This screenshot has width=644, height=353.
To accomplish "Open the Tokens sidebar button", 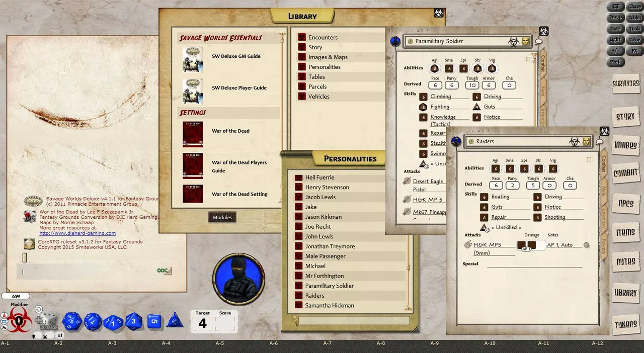I will coord(626,325).
